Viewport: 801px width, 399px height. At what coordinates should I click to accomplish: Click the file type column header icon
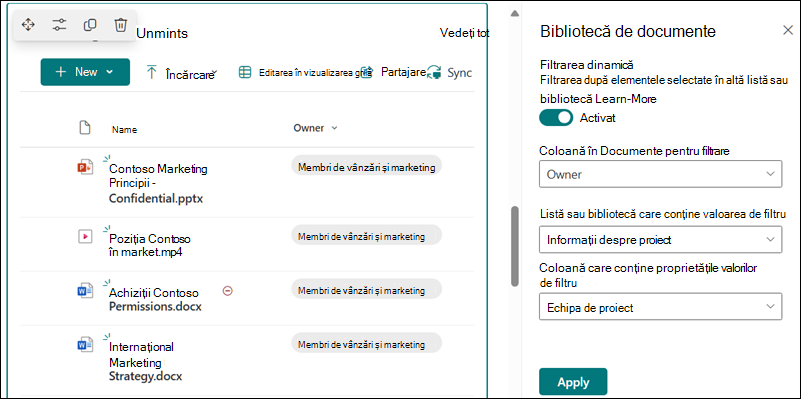click(85, 128)
